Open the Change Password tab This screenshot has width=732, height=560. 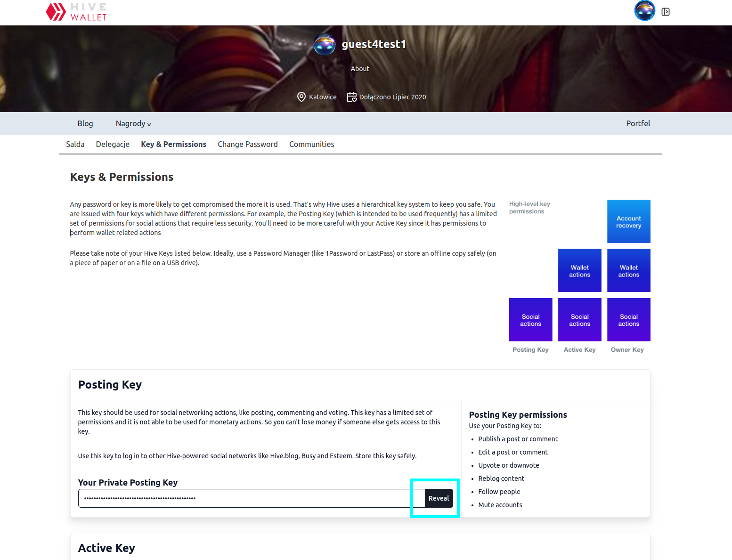247,144
